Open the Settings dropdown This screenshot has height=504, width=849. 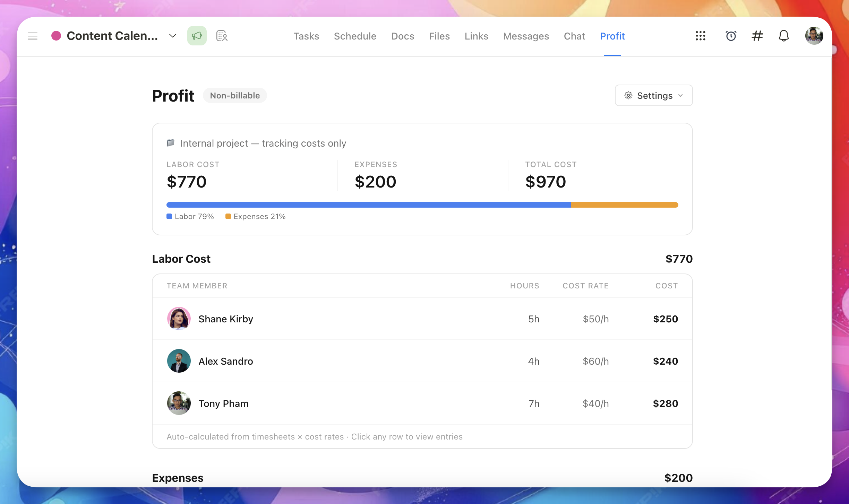click(653, 96)
